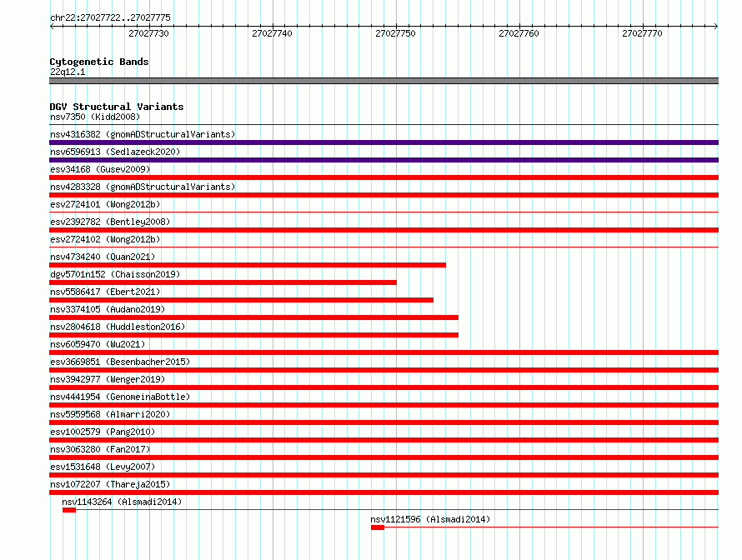Screen dimensions: 742x560
Task: Click the esv3669851 (Besenbacher2015) label
Action: tap(120, 362)
